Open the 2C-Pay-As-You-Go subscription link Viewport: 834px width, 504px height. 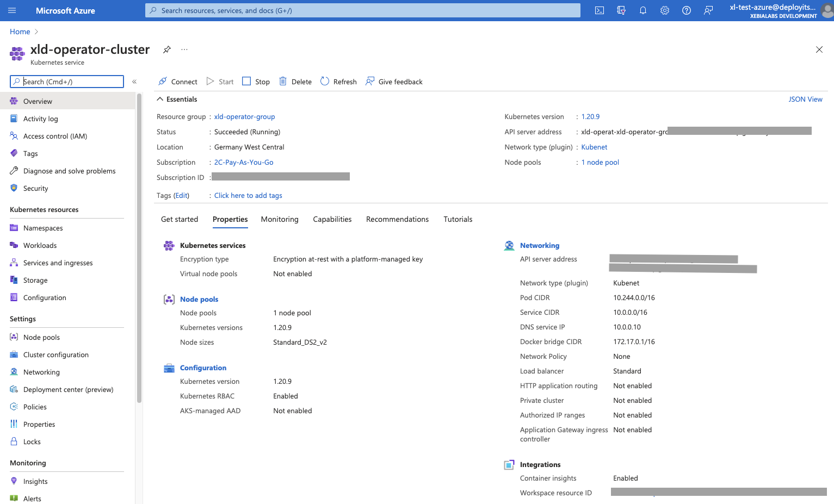click(x=244, y=162)
